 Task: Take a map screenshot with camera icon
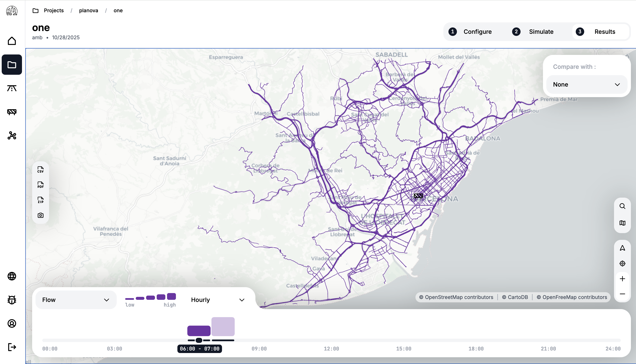(40, 215)
